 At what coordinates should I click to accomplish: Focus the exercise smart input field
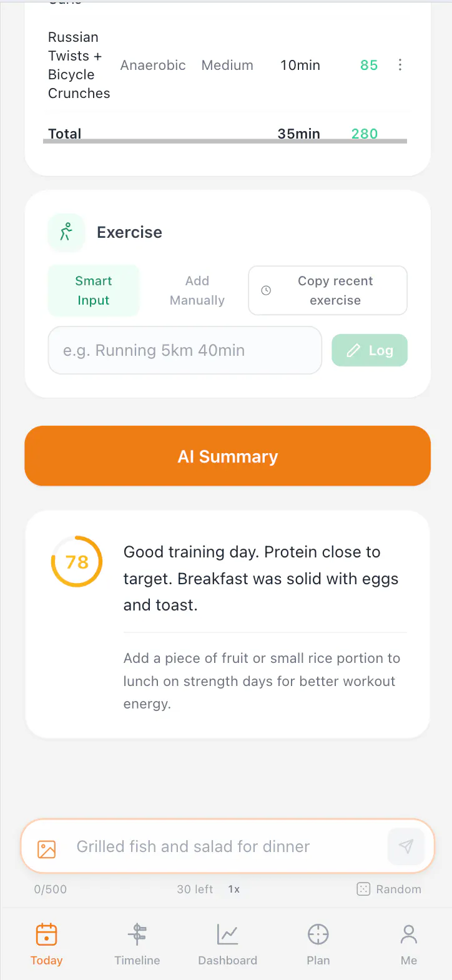(185, 350)
